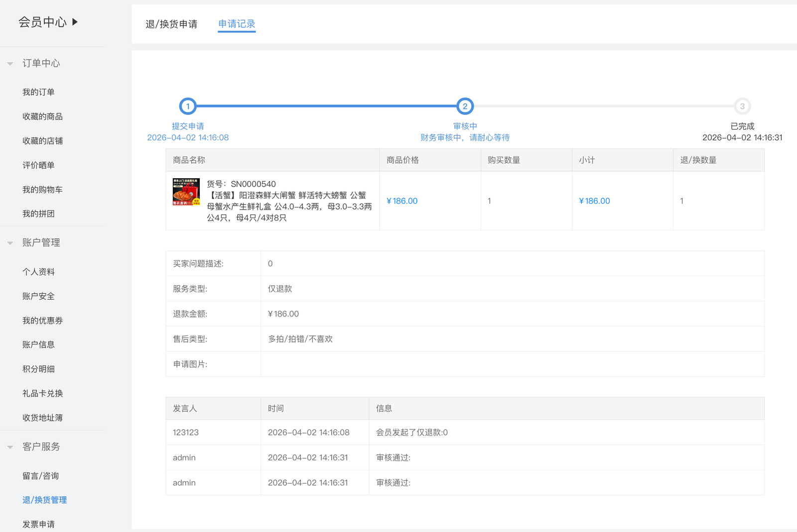The width and height of the screenshot is (797, 532).
Task: Click the arrow icon beside 会员中心
Action: point(75,22)
